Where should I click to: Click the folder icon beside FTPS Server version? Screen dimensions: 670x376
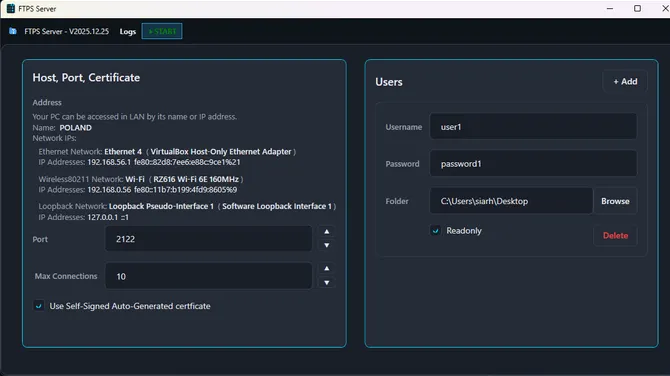(x=13, y=31)
